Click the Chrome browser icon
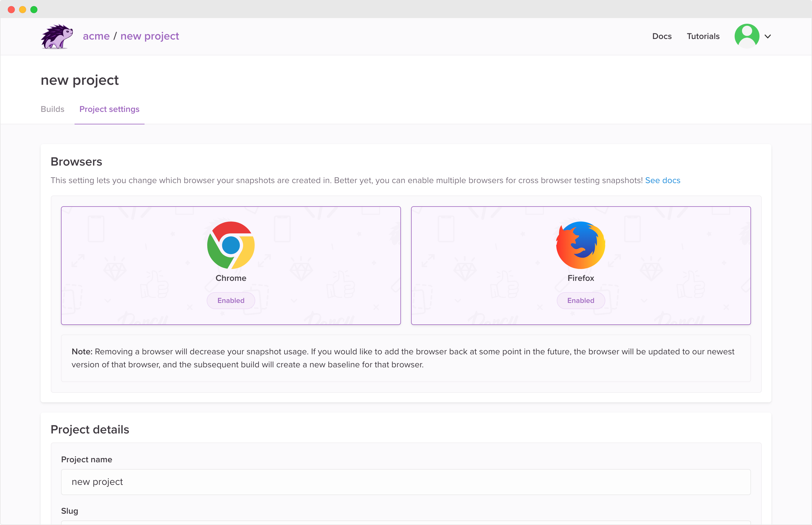812x525 pixels. click(x=231, y=245)
